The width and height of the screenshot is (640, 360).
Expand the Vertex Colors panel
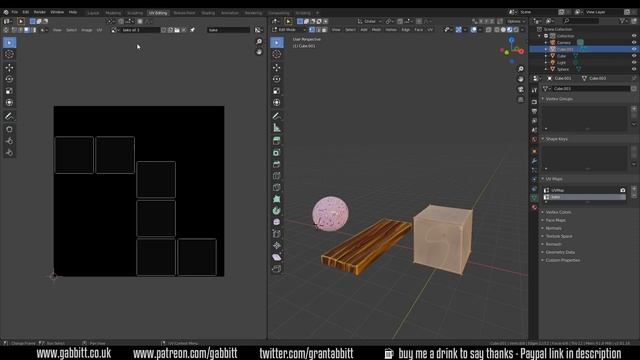[558, 212]
